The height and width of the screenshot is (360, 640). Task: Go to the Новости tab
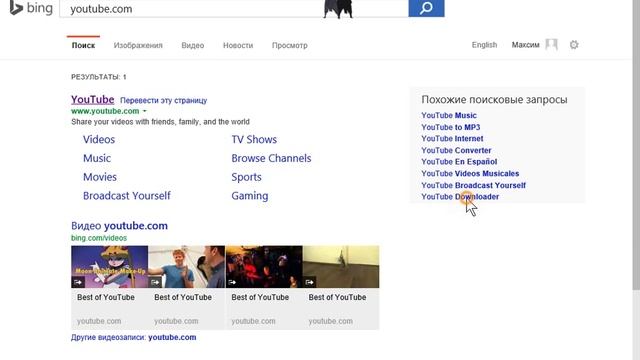238,45
